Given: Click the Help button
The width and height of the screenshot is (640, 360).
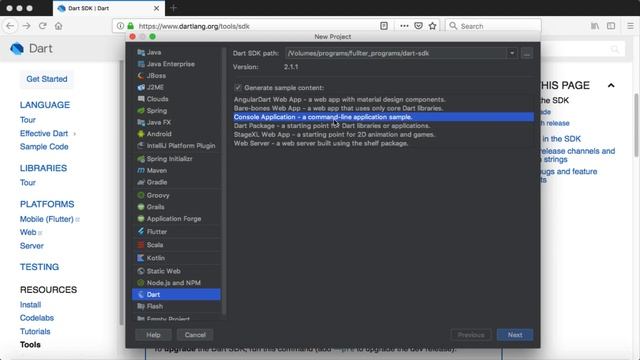Looking at the screenshot, I should point(153,335).
